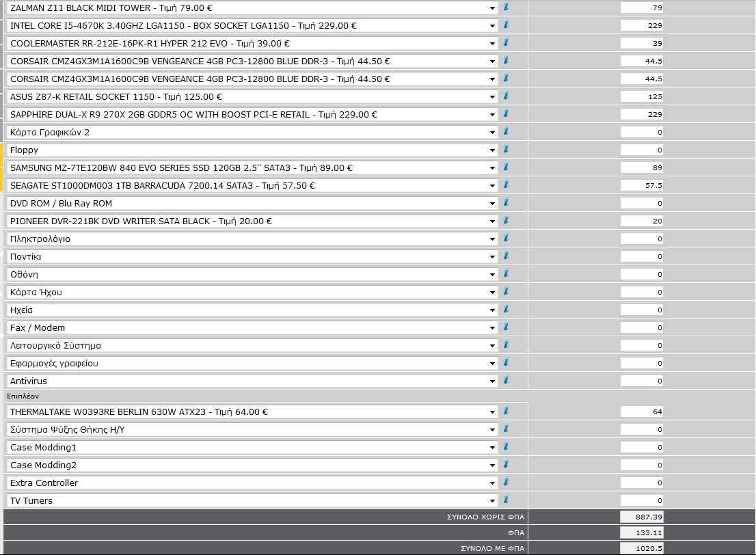Expand the Λειτουργικό Σύστημα dropdown
This screenshot has height=555, width=756.
(252, 346)
